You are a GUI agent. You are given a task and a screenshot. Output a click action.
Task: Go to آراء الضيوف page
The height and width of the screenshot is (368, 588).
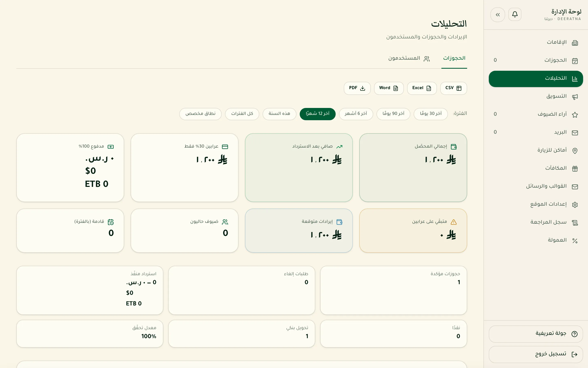[x=536, y=114]
